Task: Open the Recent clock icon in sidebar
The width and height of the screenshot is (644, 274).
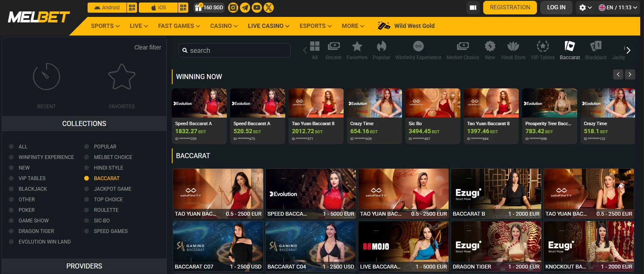Action: click(46, 77)
